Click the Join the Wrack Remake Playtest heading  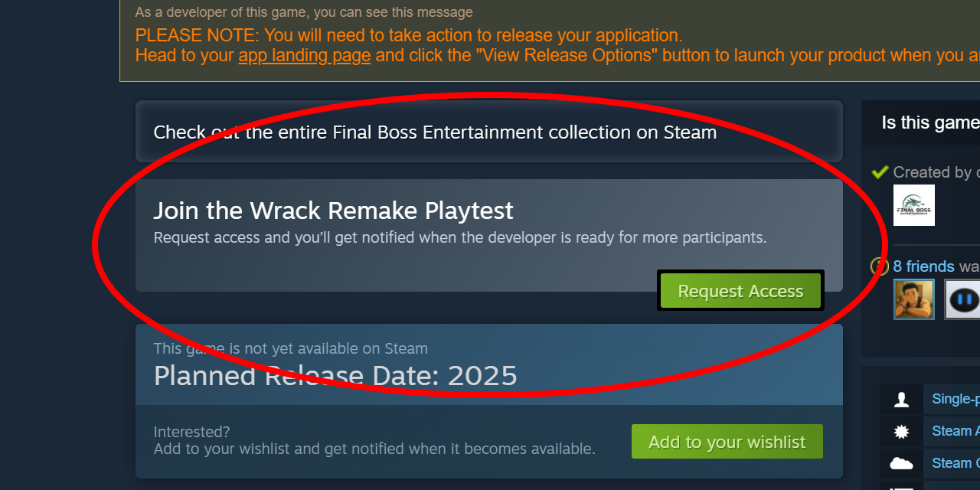tap(333, 211)
